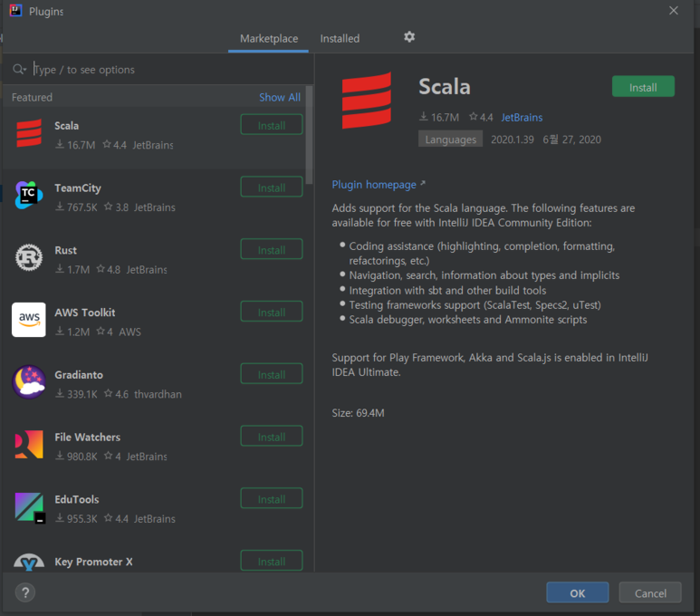Select the AWS Toolkit plugin name
The width and height of the screenshot is (700, 616).
85,313
